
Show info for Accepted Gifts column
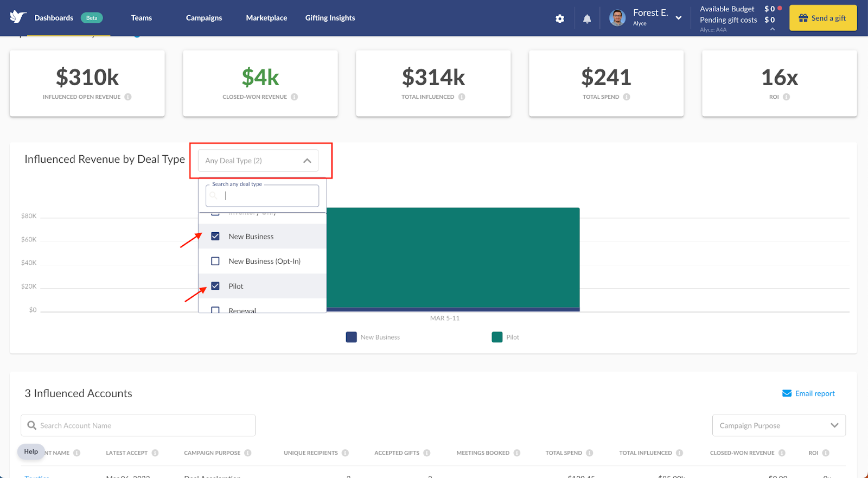point(427,453)
